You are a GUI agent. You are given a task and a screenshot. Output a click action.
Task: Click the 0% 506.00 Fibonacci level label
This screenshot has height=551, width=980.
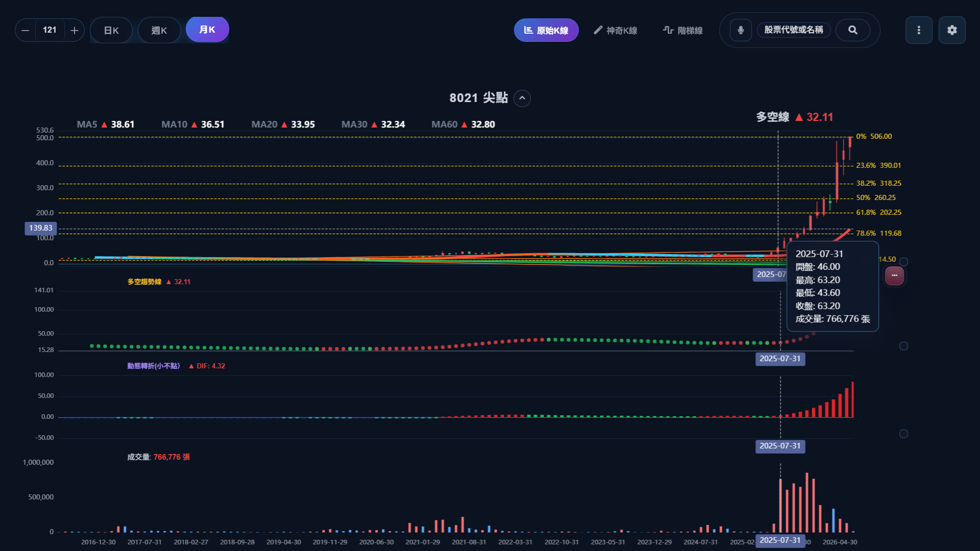click(x=874, y=136)
